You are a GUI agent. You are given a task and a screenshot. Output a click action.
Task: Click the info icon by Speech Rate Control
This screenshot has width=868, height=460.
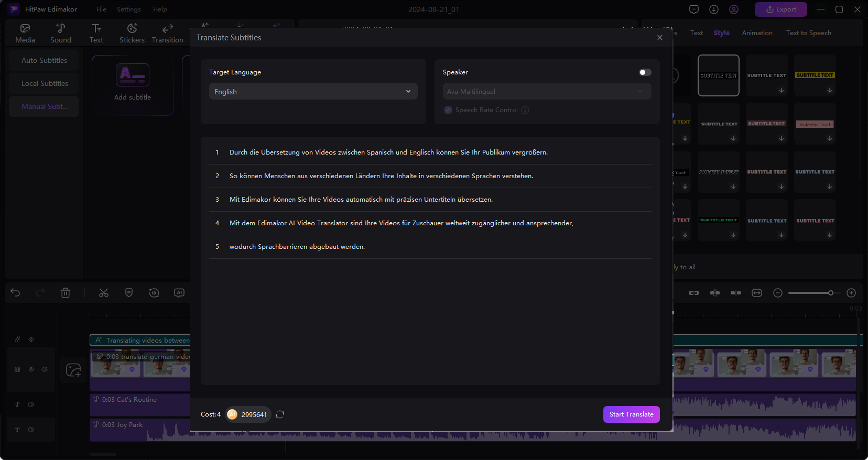(x=525, y=110)
